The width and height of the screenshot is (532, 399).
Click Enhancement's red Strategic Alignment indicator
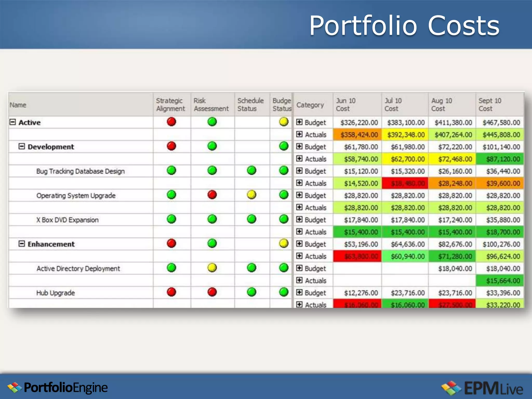[x=171, y=243]
